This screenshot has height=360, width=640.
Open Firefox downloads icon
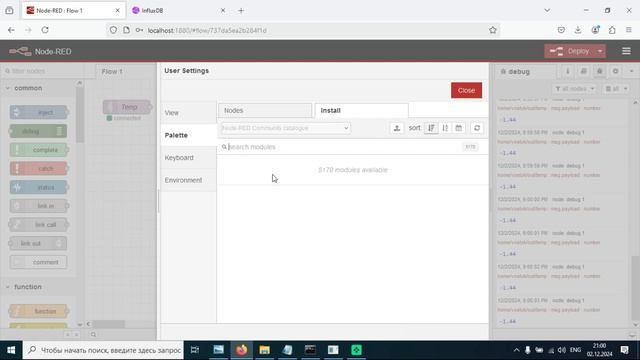tap(578, 30)
